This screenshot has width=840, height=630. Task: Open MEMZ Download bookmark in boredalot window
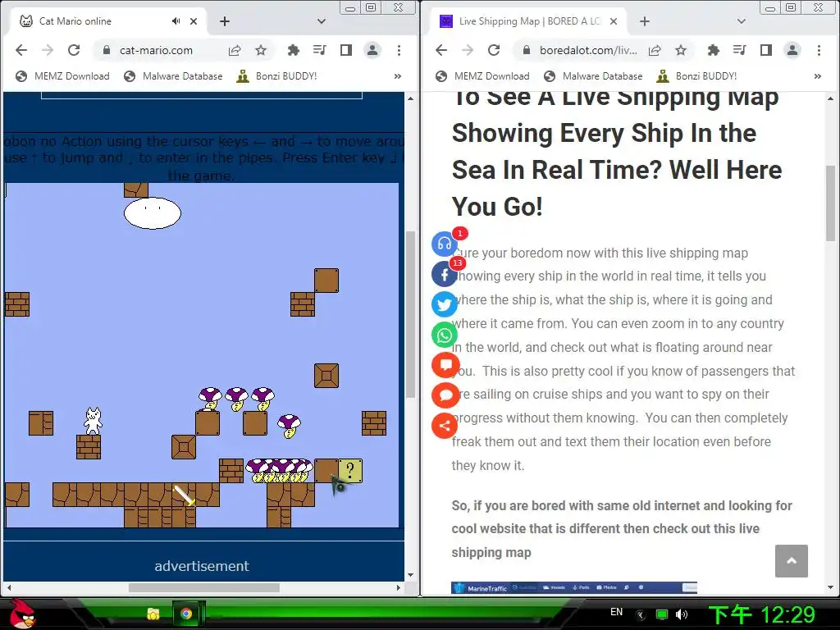click(482, 76)
